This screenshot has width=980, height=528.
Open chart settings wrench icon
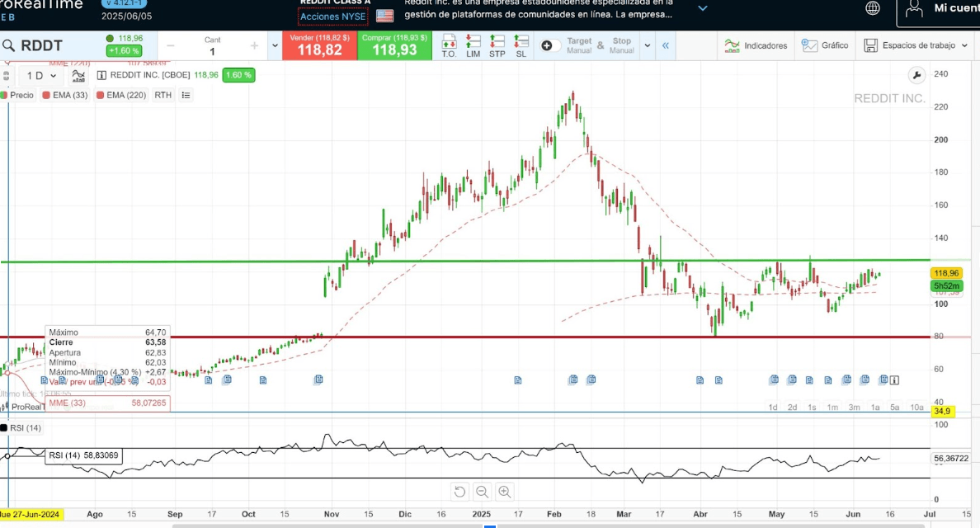coord(916,75)
